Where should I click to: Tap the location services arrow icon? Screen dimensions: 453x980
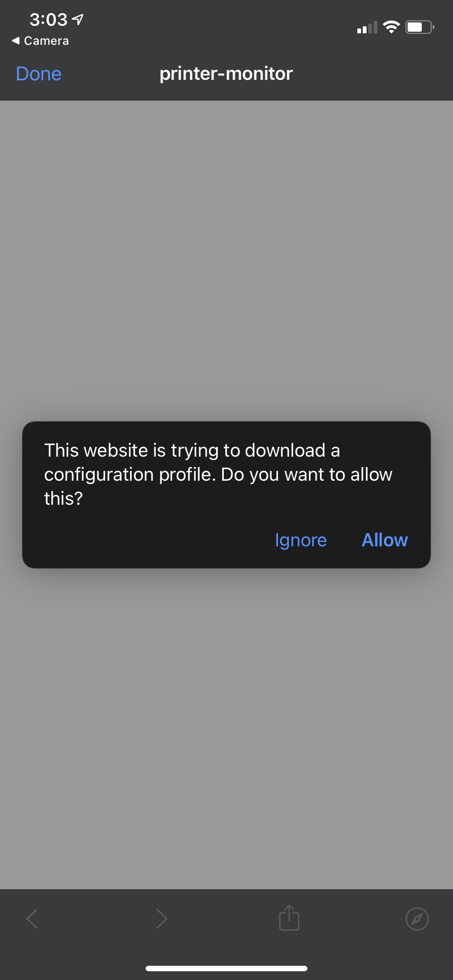[78, 20]
